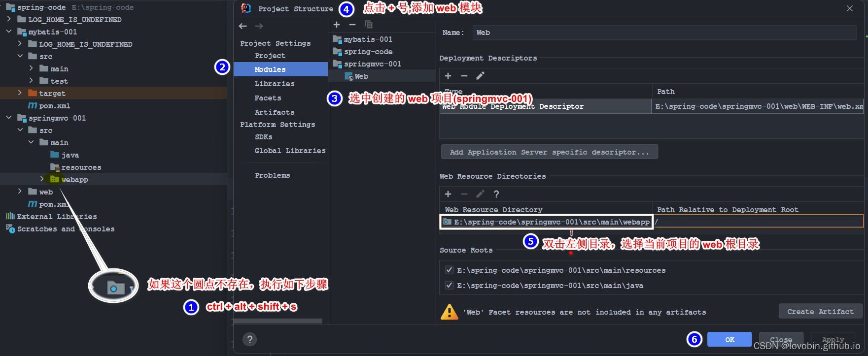
Task: Expand the test folder
Action: (31, 81)
